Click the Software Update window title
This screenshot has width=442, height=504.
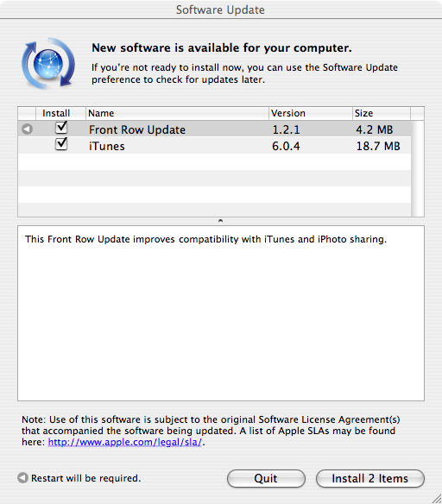click(x=220, y=10)
